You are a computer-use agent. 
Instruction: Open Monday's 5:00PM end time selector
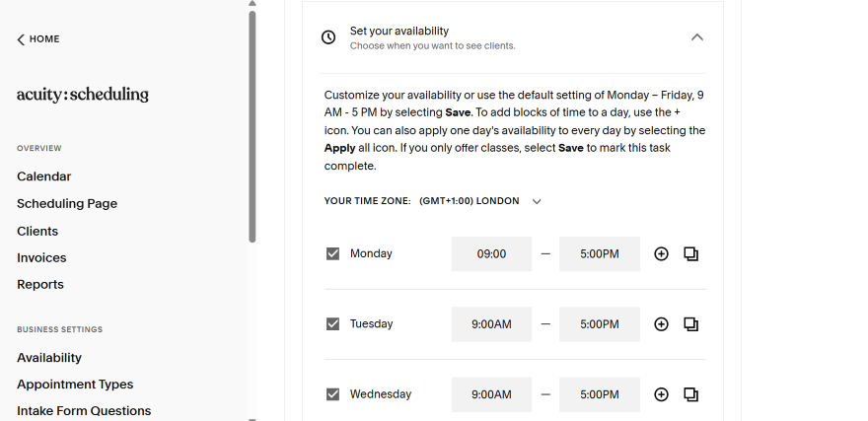tap(599, 254)
